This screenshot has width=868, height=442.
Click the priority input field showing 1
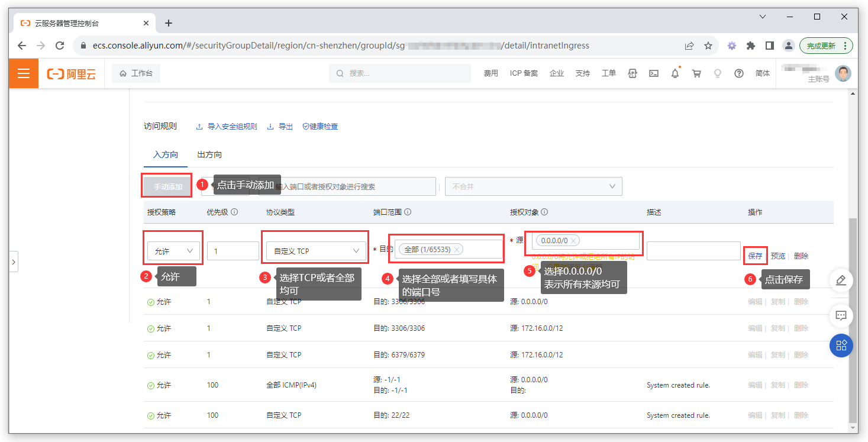tap(233, 250)
